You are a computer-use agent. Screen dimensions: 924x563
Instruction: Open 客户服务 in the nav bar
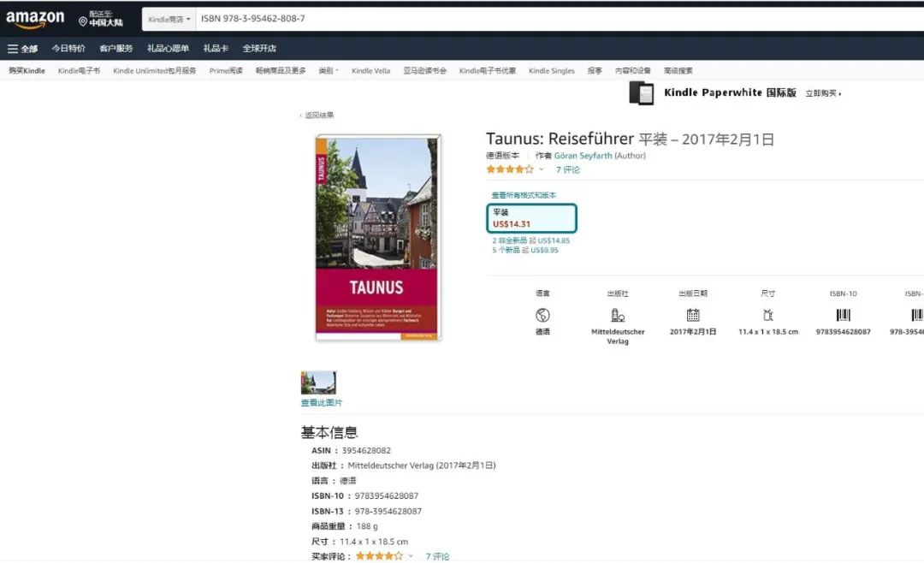tap(116, 48)
